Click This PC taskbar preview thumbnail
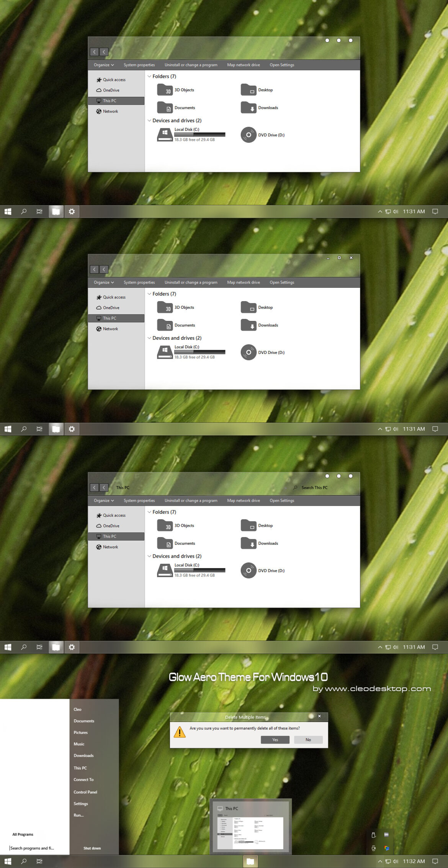The height and width of the screenshot is (868, 448). 251,827
